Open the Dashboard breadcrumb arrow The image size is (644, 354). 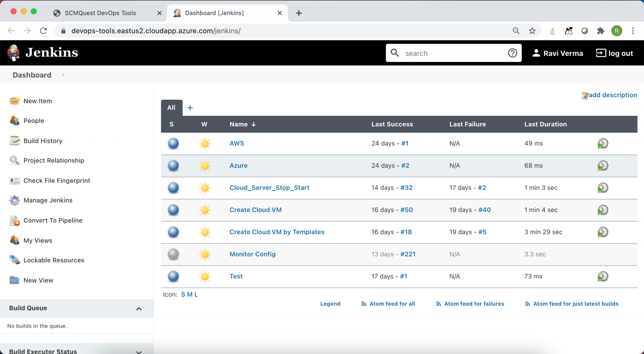point(63,75)
